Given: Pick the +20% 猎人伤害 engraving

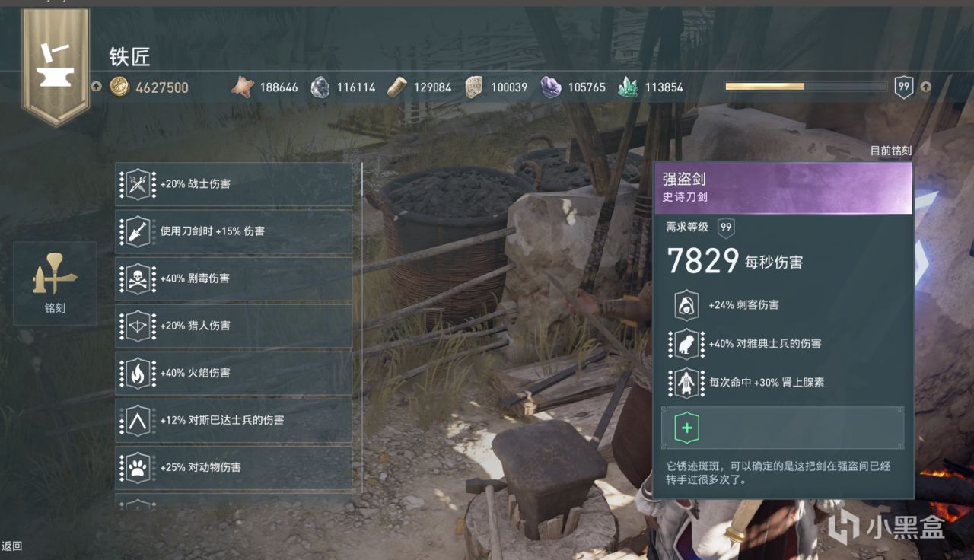Looking at the screenshot, I should (x=234, y=326).
